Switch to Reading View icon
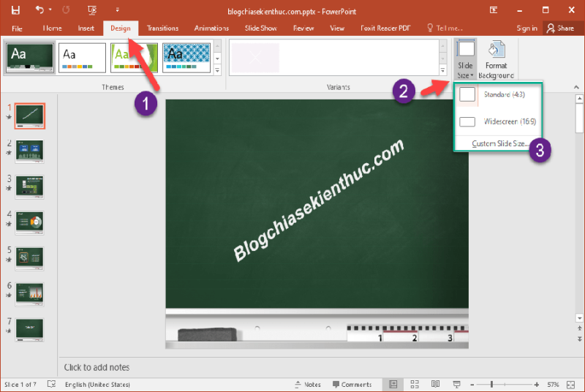 [x=435, y=385]
